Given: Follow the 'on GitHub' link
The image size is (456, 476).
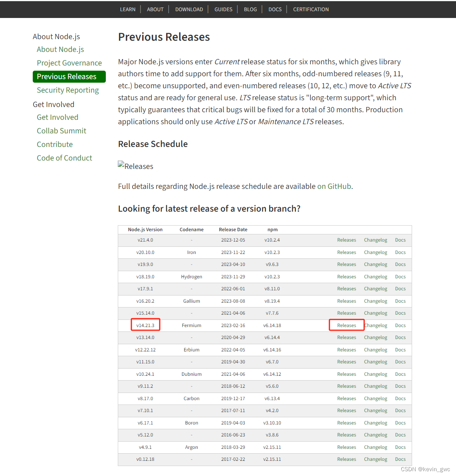Looking at the screenshot, I should point(334,186).
